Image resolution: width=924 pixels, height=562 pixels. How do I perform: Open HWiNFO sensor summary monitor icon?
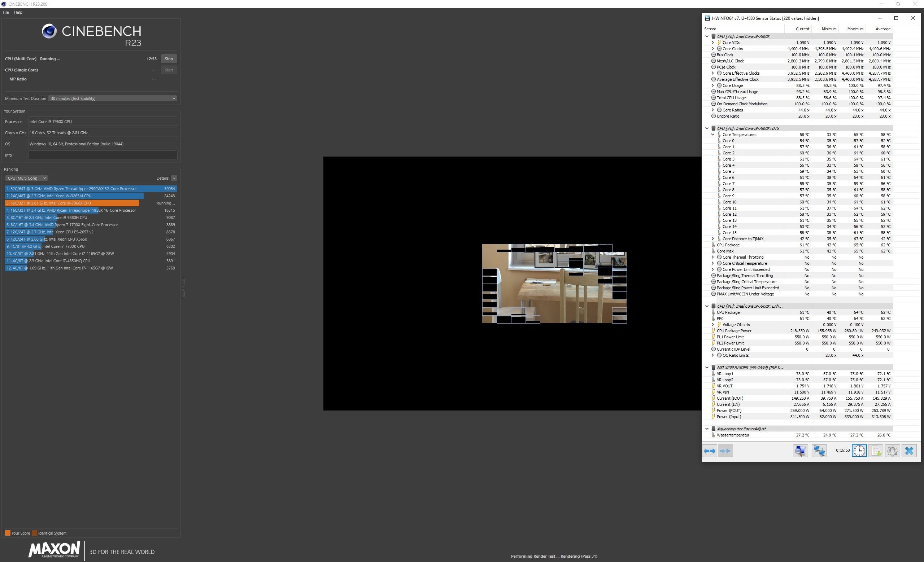800,451
